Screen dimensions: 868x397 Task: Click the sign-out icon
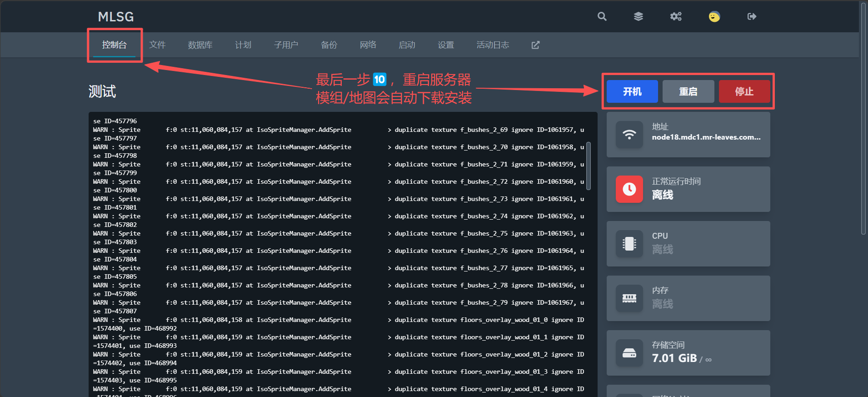[x=752, y=16]
